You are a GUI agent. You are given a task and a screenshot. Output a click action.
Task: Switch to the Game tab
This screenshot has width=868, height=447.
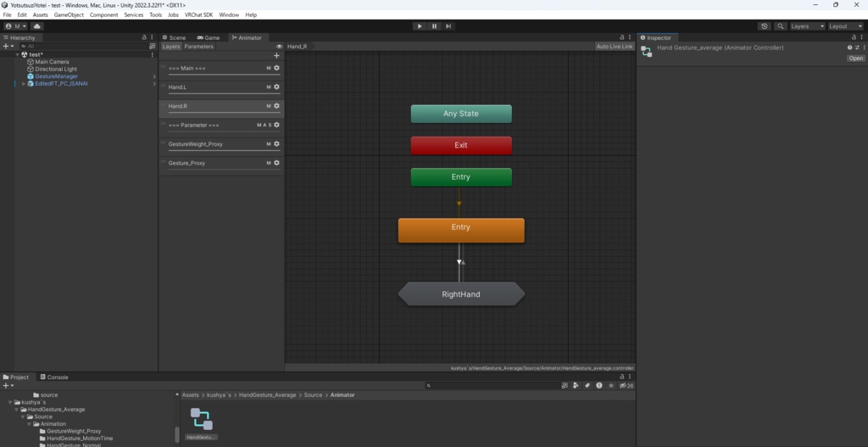[x=209, y=37]
